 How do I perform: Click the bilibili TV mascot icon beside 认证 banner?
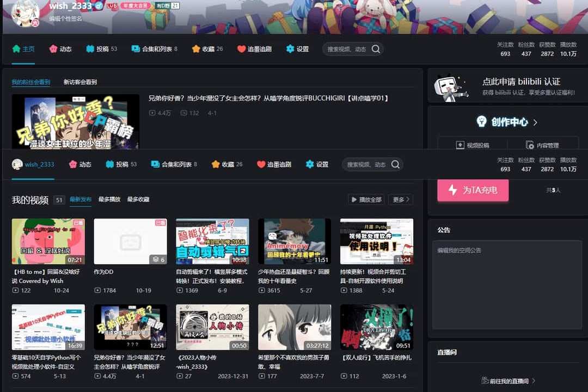[451, 87]
